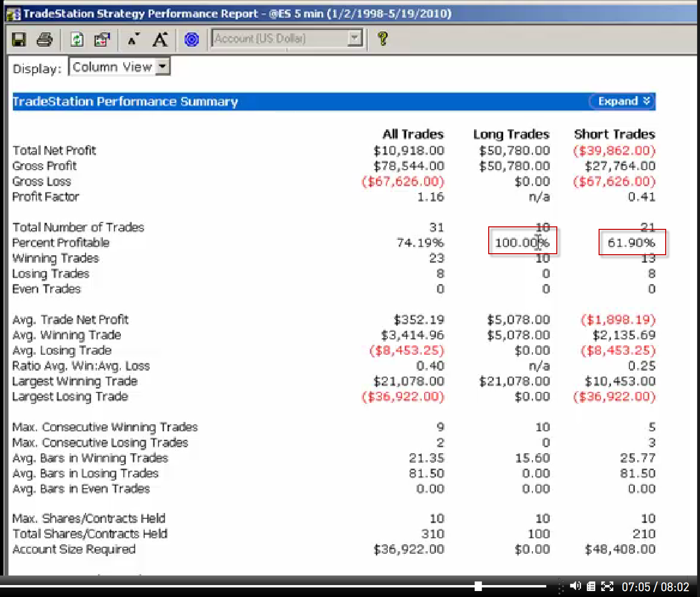Click the $48,408.00 account size required value
The width and height of the screenshot is (700, 597).
pos(620,549)
